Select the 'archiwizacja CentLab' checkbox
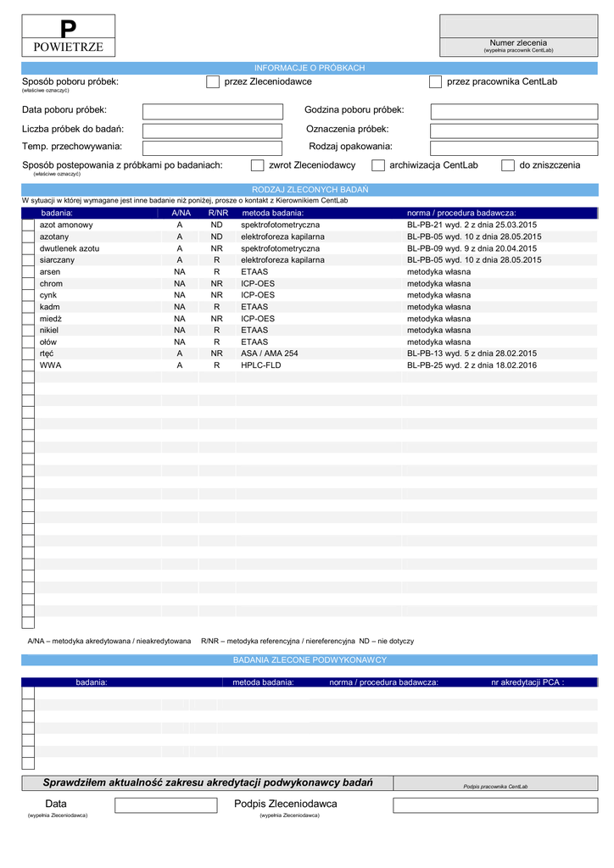 pos(378,165)
